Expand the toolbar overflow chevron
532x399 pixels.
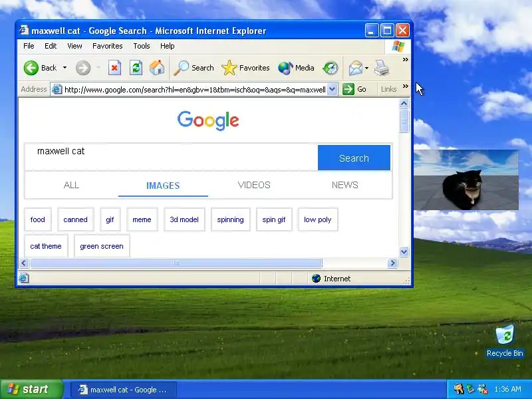405,60
